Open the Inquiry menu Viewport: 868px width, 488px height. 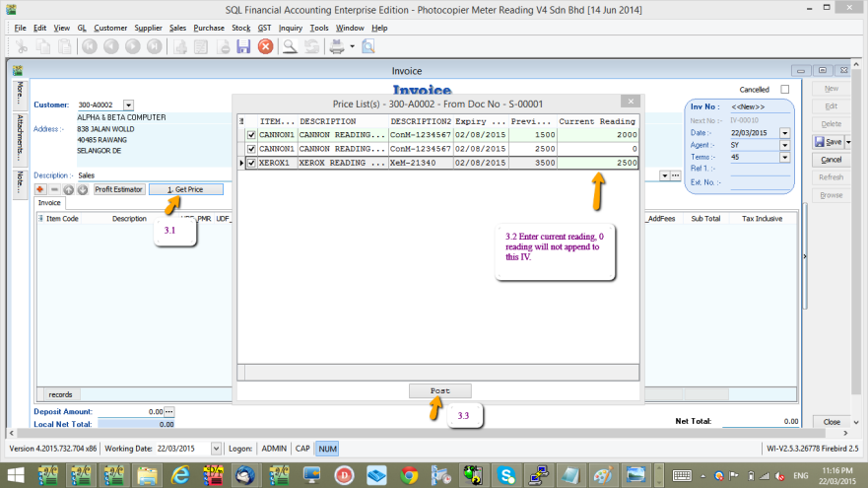point(290,28)
